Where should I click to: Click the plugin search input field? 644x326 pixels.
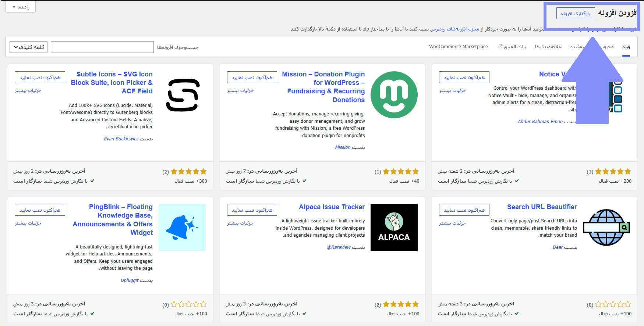click(x=102, y=47)
